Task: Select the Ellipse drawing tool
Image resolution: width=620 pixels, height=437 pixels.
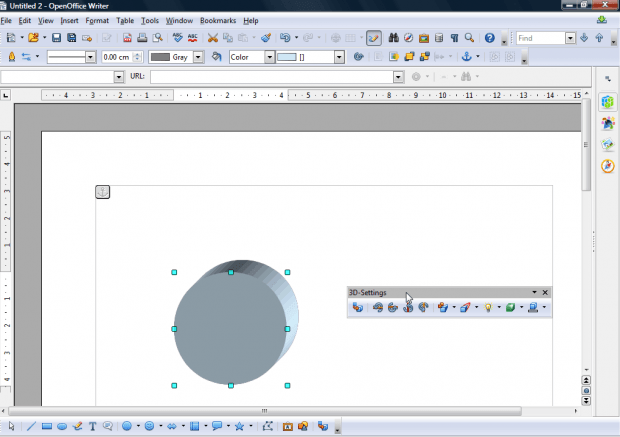Action: [x=61, y=426]
